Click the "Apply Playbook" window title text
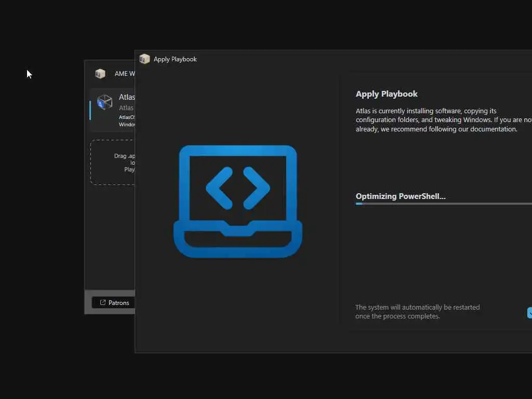 (x=175, y=59)
